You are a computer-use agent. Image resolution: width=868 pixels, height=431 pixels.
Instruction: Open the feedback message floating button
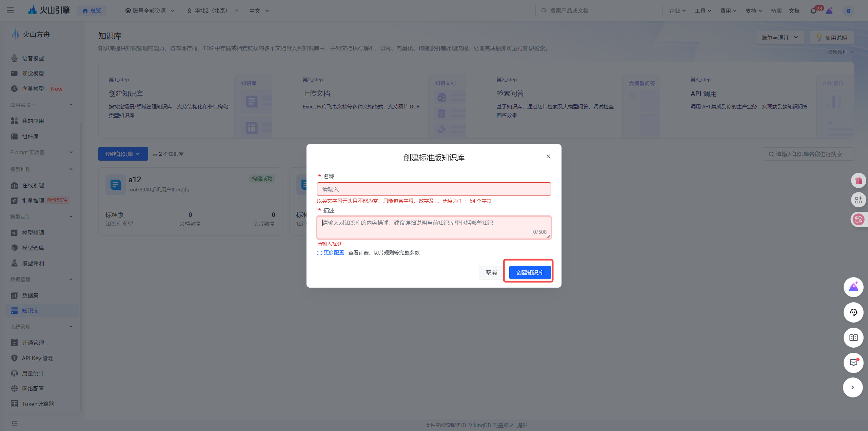853,363
